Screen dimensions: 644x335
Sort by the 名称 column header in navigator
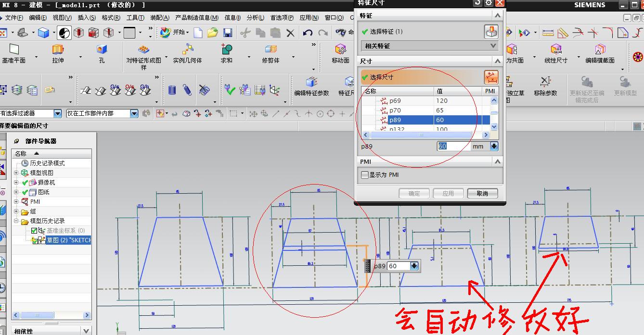click(51, 153)
